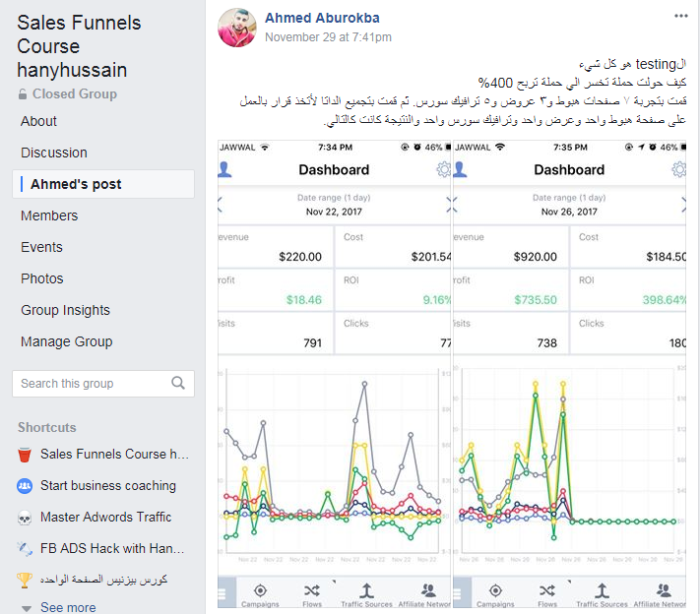700x614 pixels.
Task: Click blue group icon beside Start business coaching
Action: tap(25, 485)
